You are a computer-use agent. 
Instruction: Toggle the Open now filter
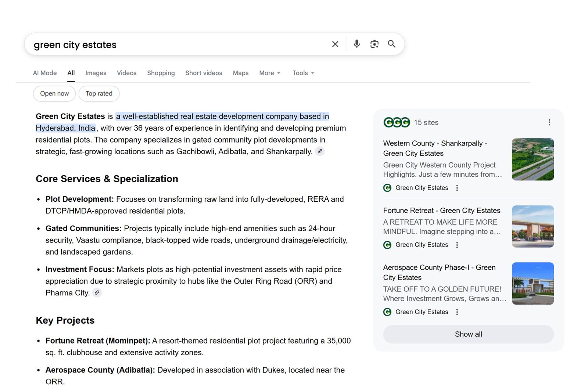point(54,93)
